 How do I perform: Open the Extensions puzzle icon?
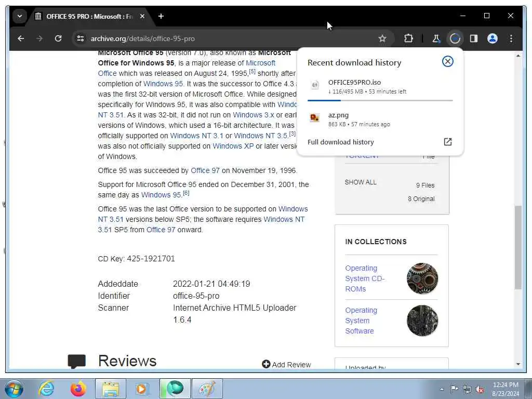tap(408, 38)
